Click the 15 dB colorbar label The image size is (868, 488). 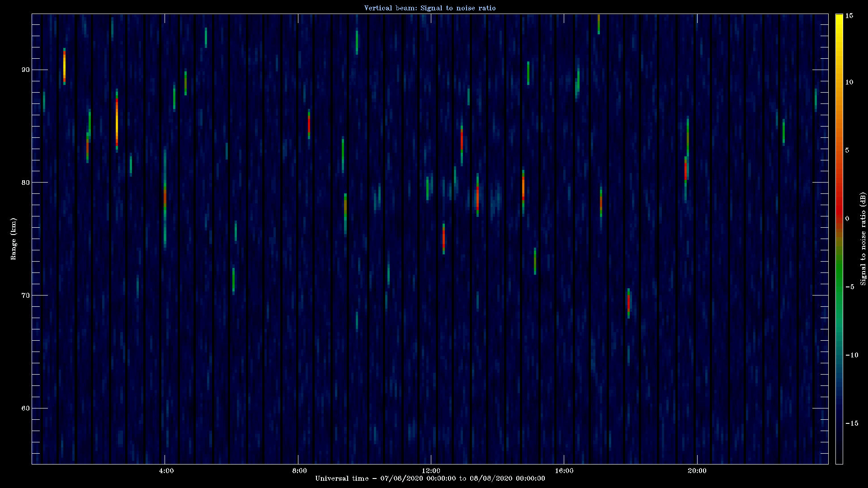tap(849, 16)
